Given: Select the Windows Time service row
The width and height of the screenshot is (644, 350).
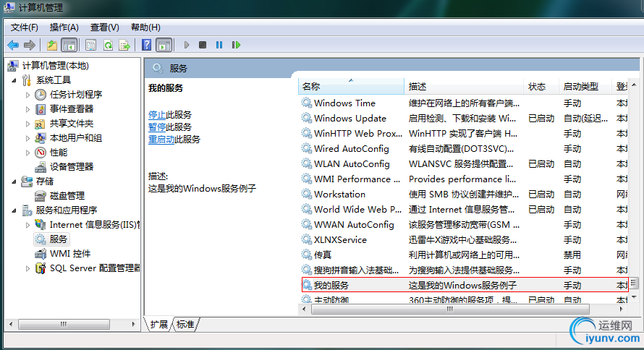Looking at the screenshot, I should point(464,103).
